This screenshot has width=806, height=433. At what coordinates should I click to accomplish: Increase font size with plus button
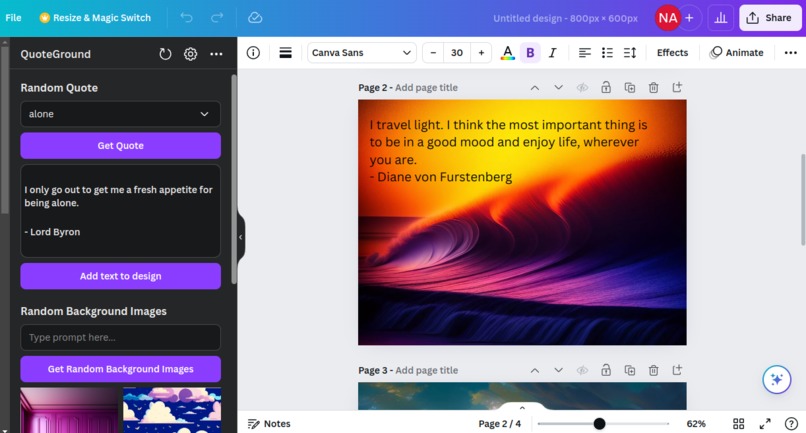pyautogui.click(x=481, y=52)
